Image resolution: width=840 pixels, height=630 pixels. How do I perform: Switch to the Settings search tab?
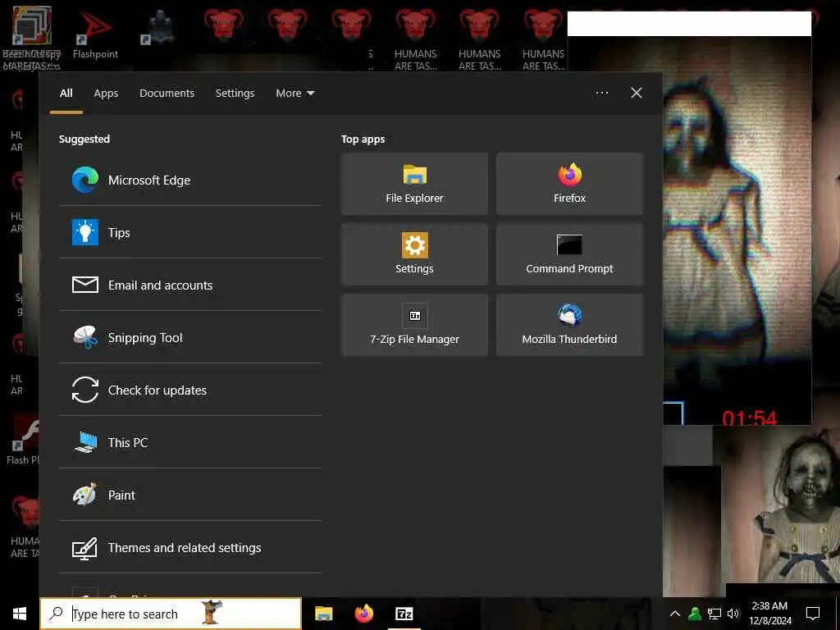[x=235, y=94]
